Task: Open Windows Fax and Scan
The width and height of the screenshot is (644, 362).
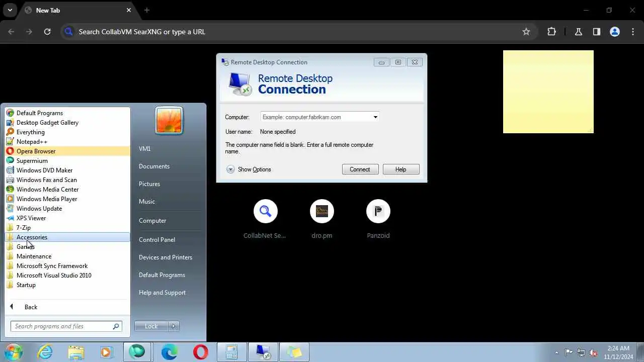Action: click(67, 180)
